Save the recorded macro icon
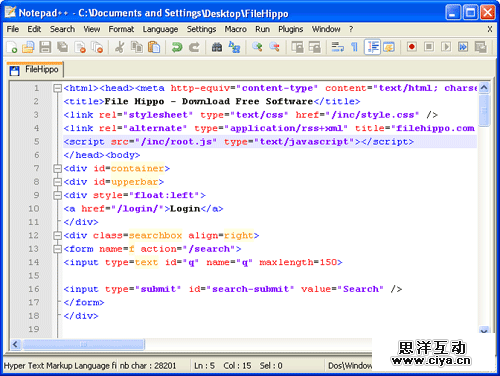This screenshot has width=500, height=376. 480,47
